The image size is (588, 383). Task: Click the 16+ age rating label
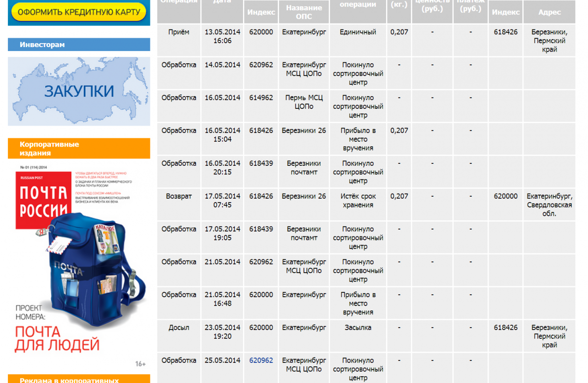tap(140, 363)
